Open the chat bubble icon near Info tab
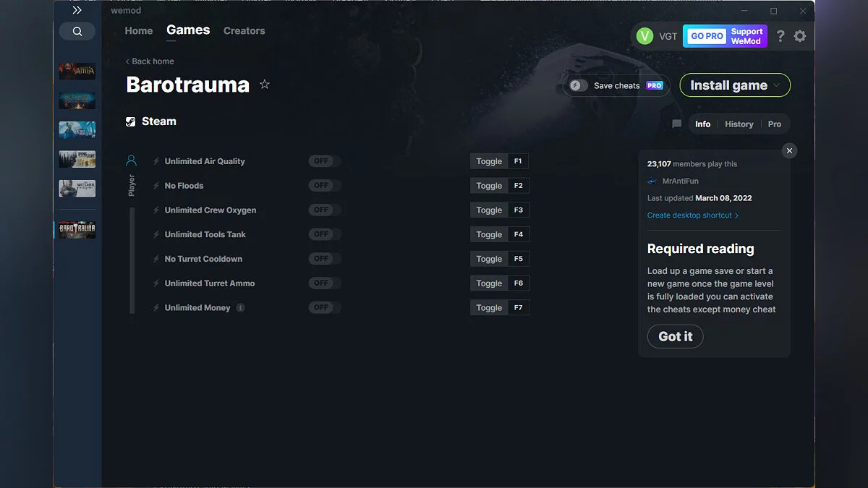 (676, 124)
